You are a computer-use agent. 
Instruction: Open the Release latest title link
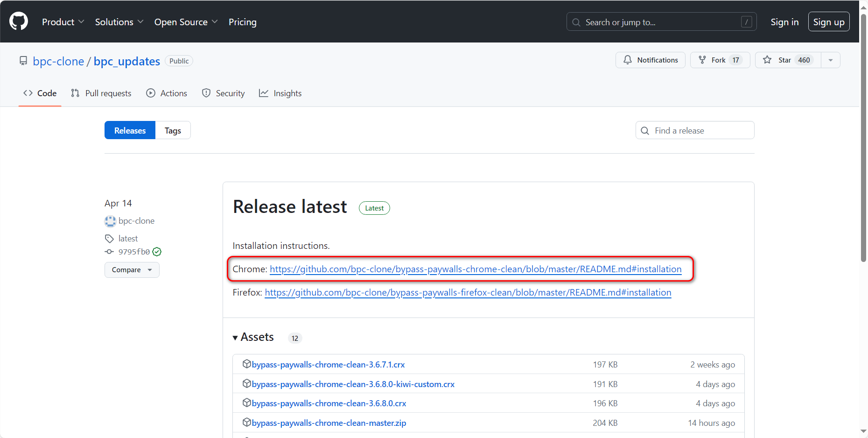click(290, 207)
